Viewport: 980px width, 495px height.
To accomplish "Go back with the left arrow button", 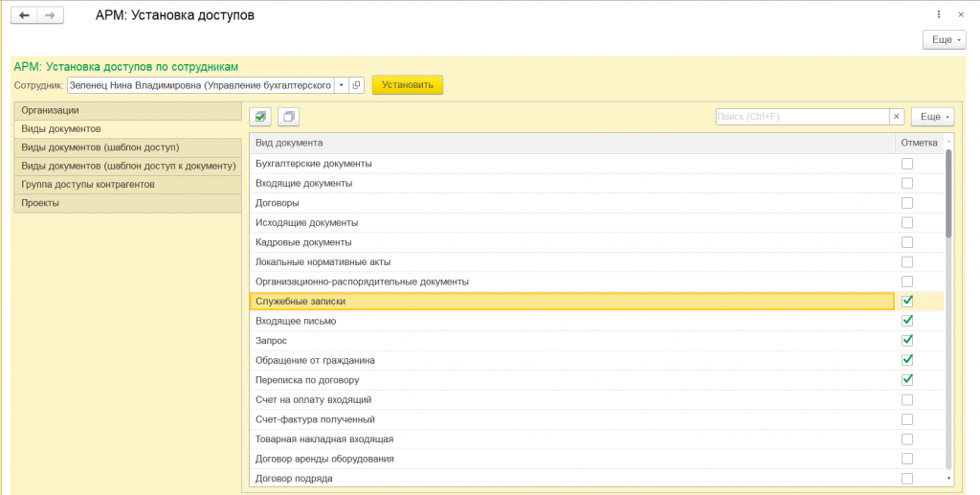I will (x=24, y=15).
